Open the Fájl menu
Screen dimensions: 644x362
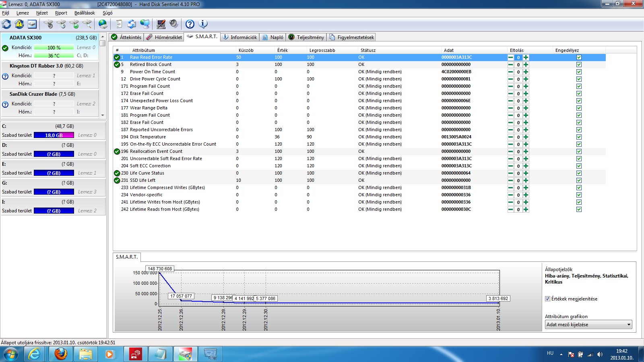[x=6, y=13]
